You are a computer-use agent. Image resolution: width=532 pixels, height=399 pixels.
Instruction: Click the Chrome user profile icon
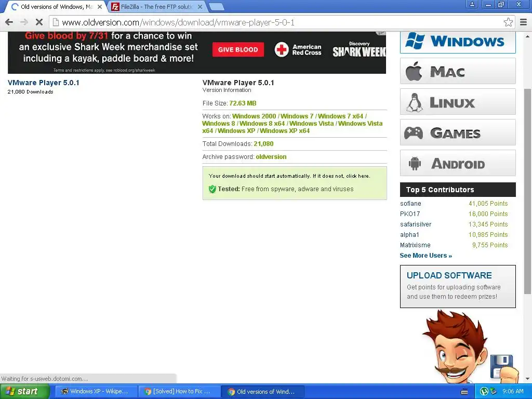[472, 4]
